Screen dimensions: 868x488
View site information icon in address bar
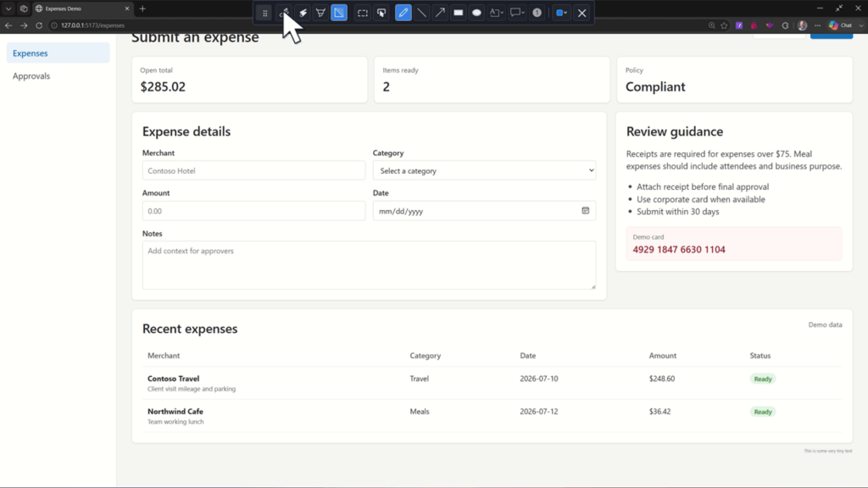pyautogui.click(x=54, y=25)
